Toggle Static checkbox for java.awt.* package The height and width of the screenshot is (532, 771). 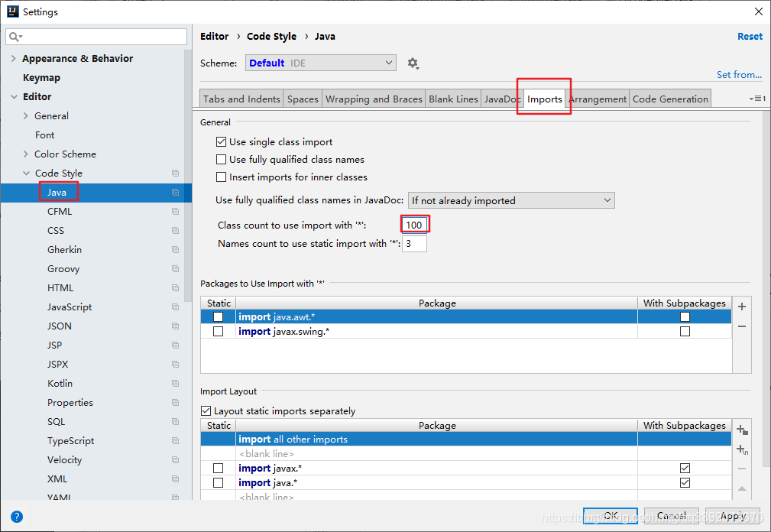pyautogui.click(x=219, y=317)
